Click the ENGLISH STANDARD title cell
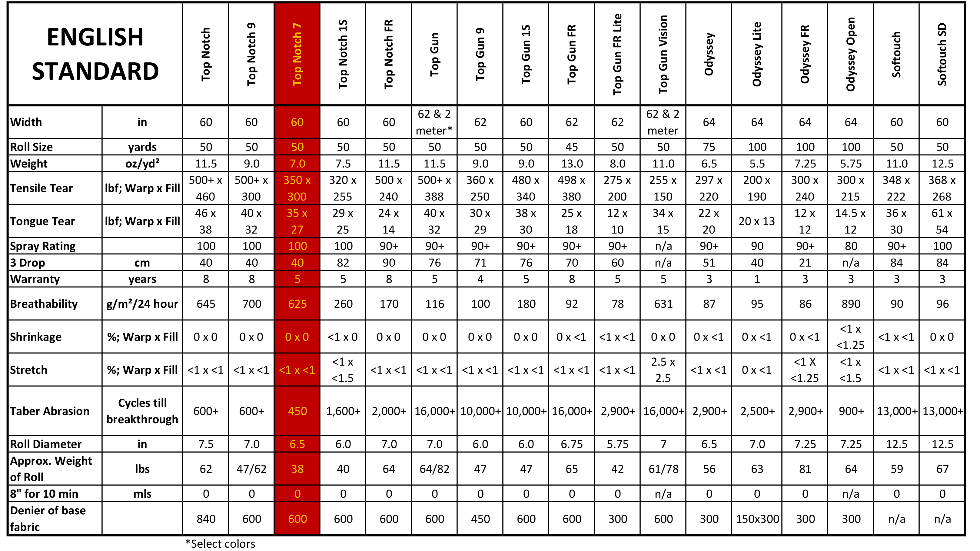The width and height of the screenshot is (980, 551). (95, 54)
